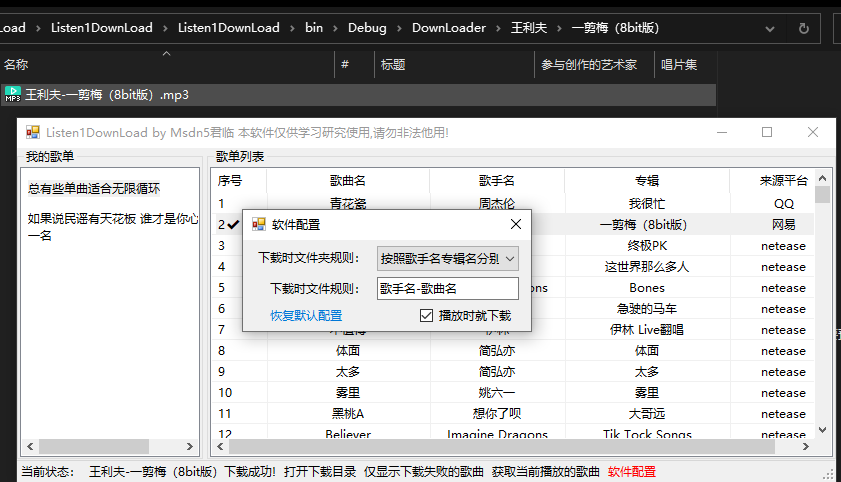Click the Explorer 唱片集 column header
The image size is (841, 482).
coord(684,65)
